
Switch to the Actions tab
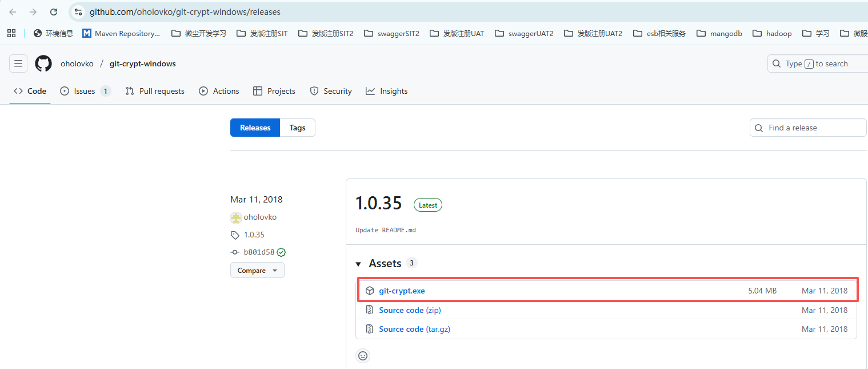(x=219, y=91)
